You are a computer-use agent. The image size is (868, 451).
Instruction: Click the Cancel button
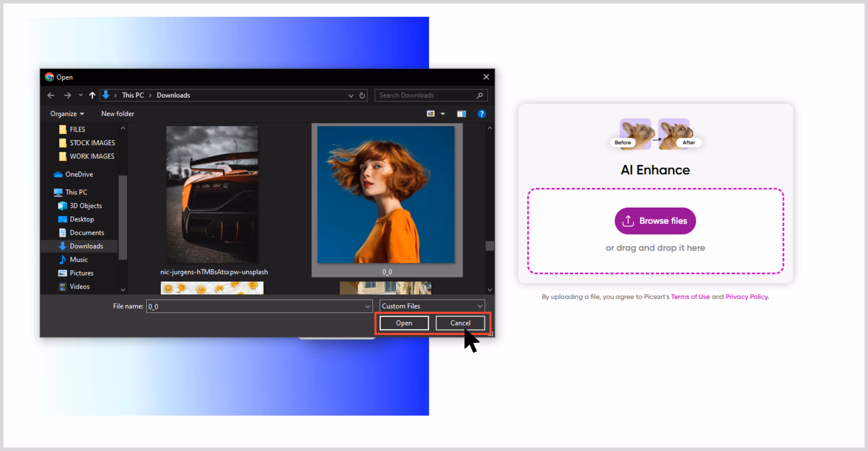(460, 323)
